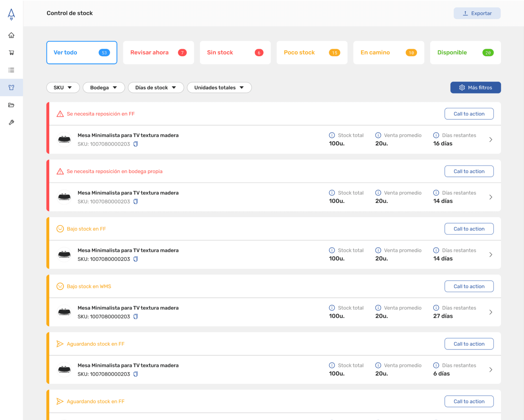Click the '6 días' remaining value
The height and width of the screenshot is (420, 524).
pos(442,374)
